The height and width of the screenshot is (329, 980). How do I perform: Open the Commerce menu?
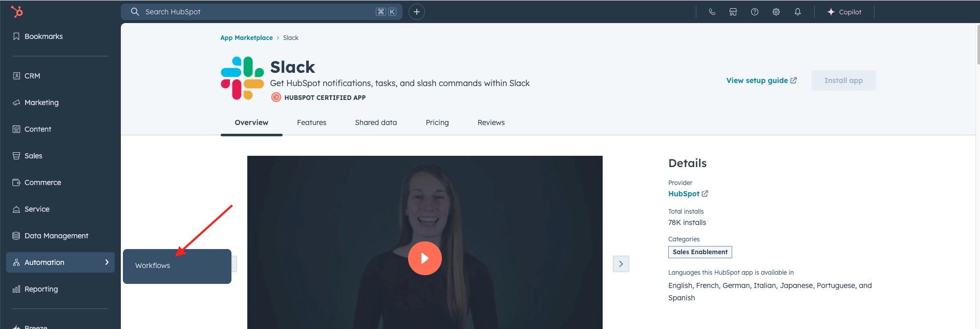coord(37,182)
